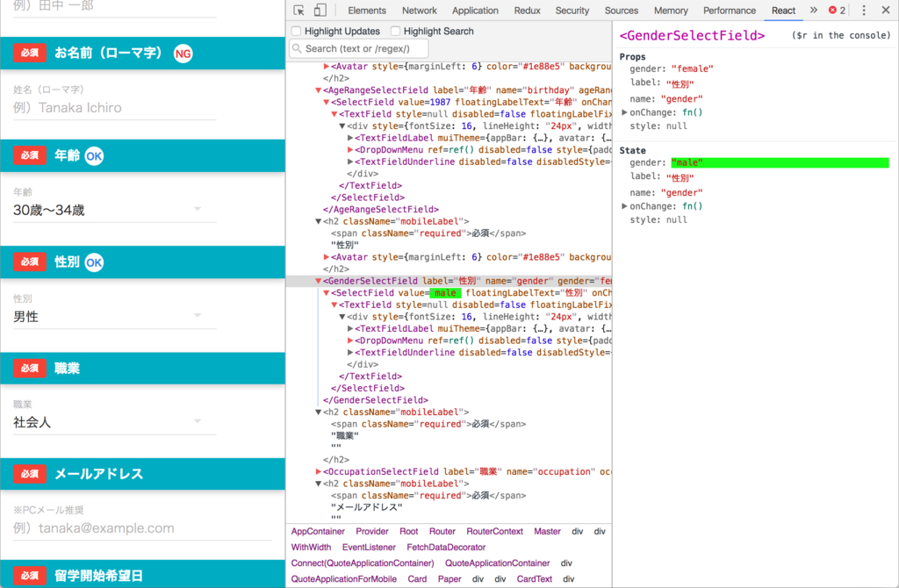Select span className="required" under 職業 label
The image size is (899, 588).
428,424
